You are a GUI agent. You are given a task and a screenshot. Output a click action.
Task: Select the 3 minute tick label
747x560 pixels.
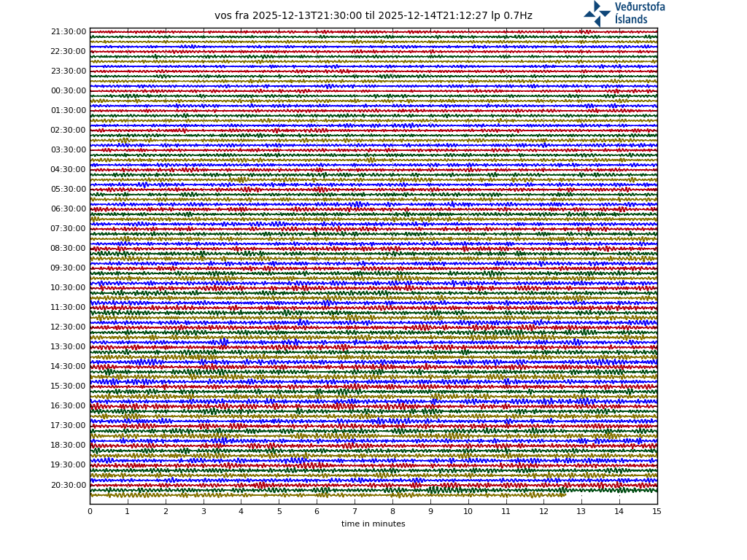pos(204,512)
